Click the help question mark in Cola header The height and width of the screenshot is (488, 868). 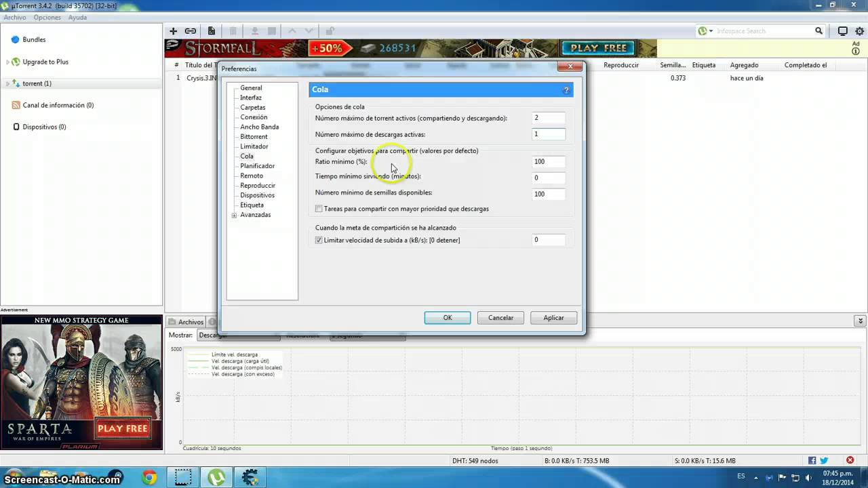566,89
